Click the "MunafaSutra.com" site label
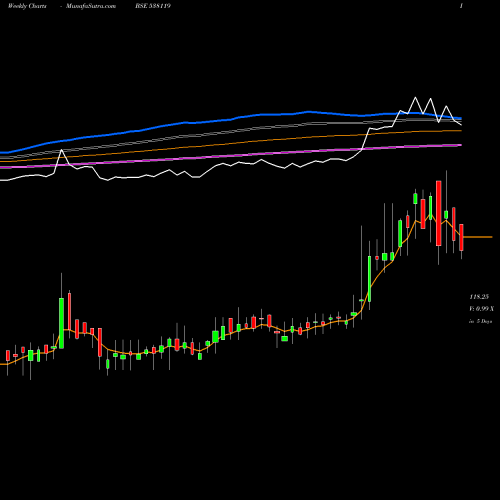The width and height of the screenshot is (500, 500). pyautogui.click(x=91, y=6)
